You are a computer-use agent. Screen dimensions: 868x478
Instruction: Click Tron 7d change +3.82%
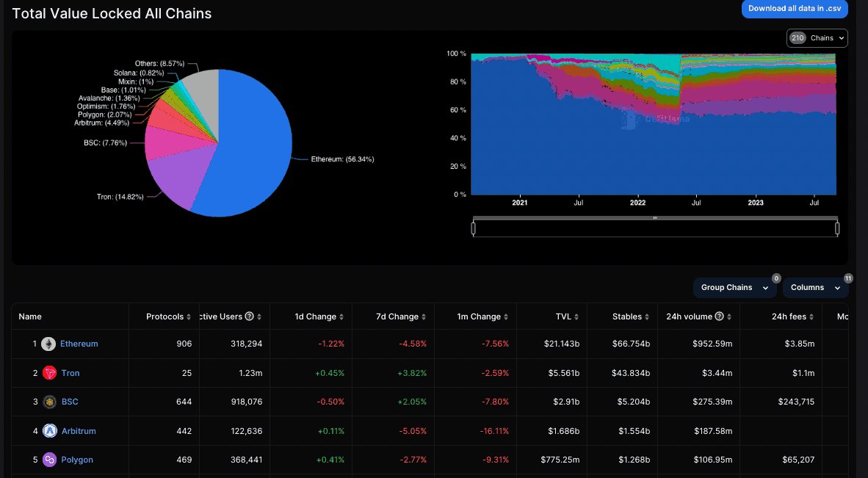point(412,373)
